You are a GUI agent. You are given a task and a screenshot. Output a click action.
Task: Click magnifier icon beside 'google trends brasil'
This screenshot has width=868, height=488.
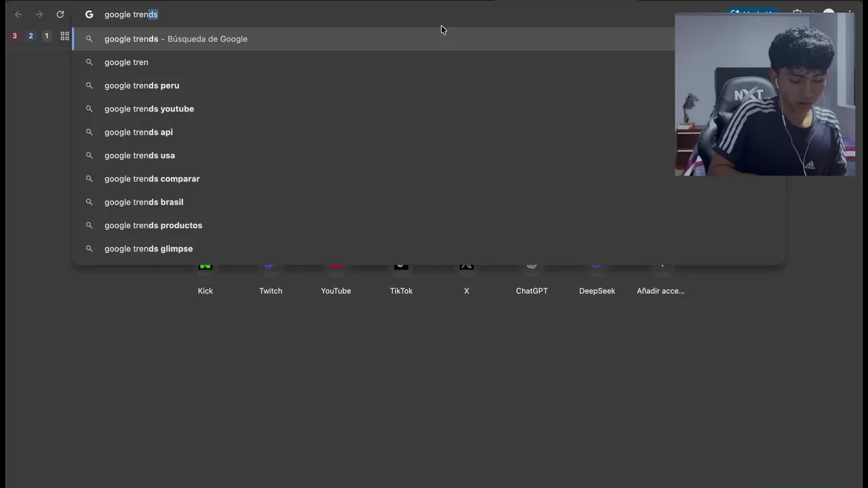pos(89,202)
